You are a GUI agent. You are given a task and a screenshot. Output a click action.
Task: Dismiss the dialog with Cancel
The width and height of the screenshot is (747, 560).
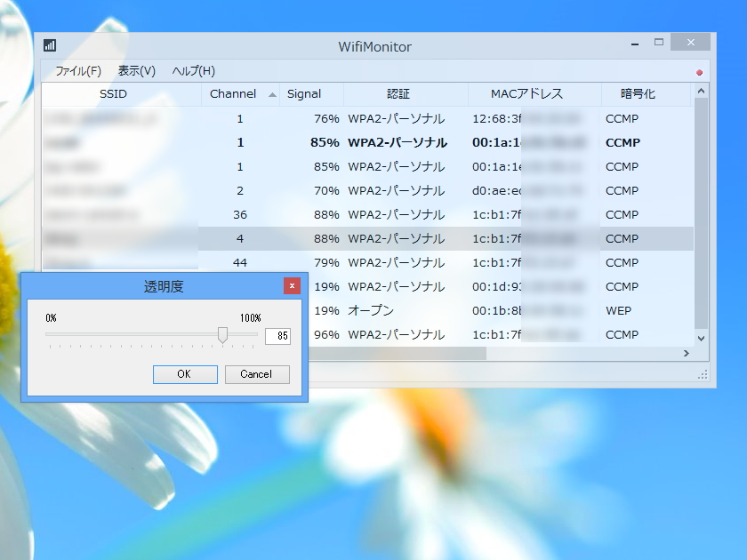click(257, 374)
